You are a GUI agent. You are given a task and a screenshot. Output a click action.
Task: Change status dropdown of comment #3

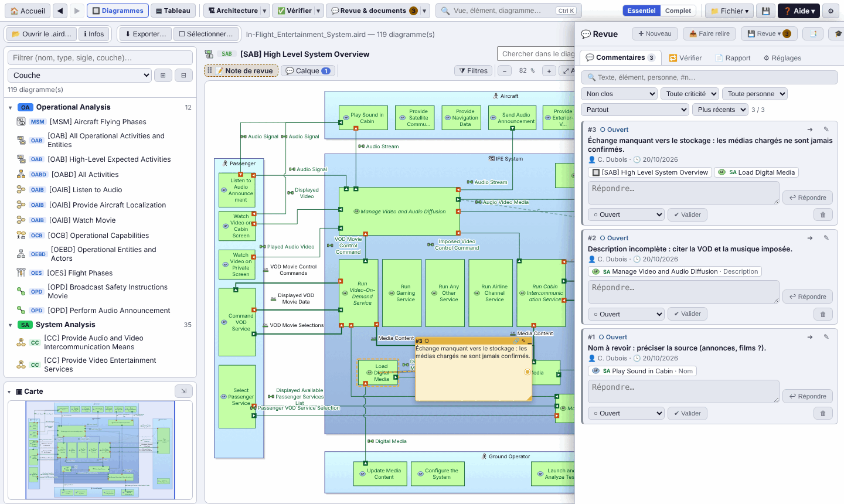point(626,214)
